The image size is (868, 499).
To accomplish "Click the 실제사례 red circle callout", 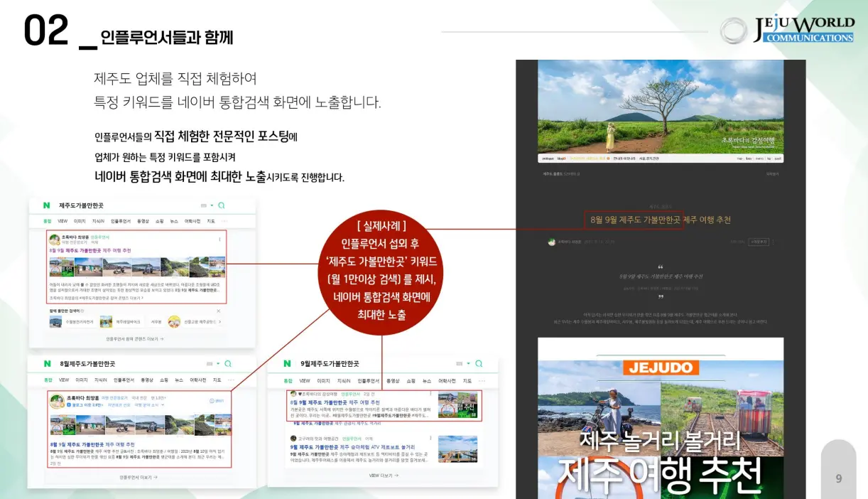I will pos(382,274).
